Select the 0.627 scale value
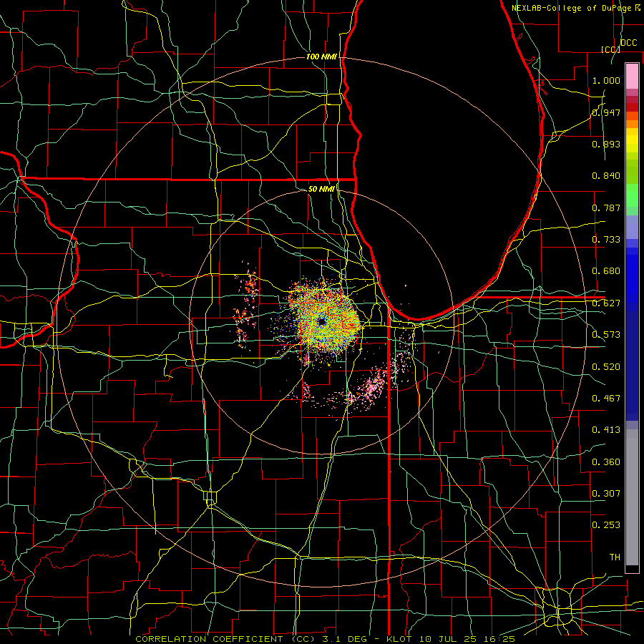 [x=606, y=303]
